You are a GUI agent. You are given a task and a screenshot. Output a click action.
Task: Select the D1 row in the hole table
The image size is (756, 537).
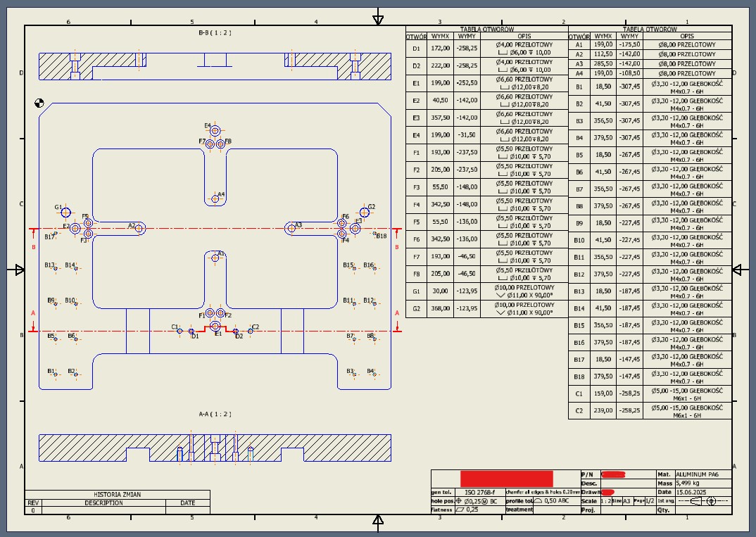click(487, 48)
